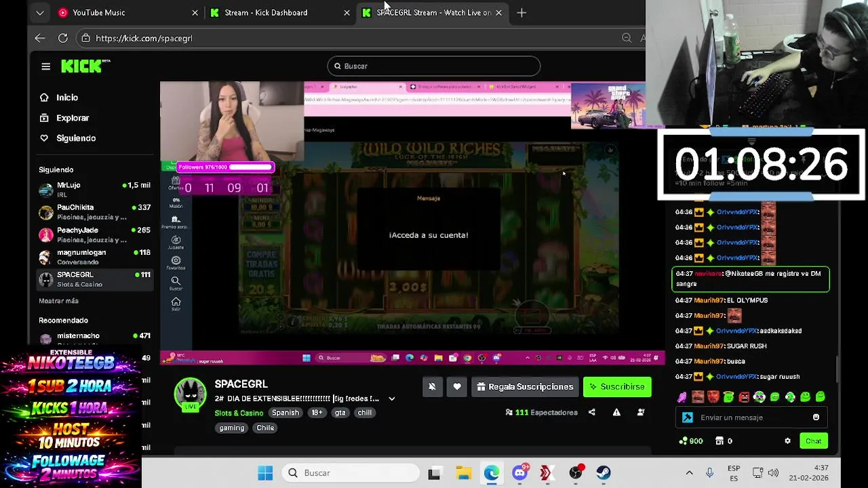Screen dimensions: 868x488
Task: Click the 18+ tag
Action: (x=317, y=413)
